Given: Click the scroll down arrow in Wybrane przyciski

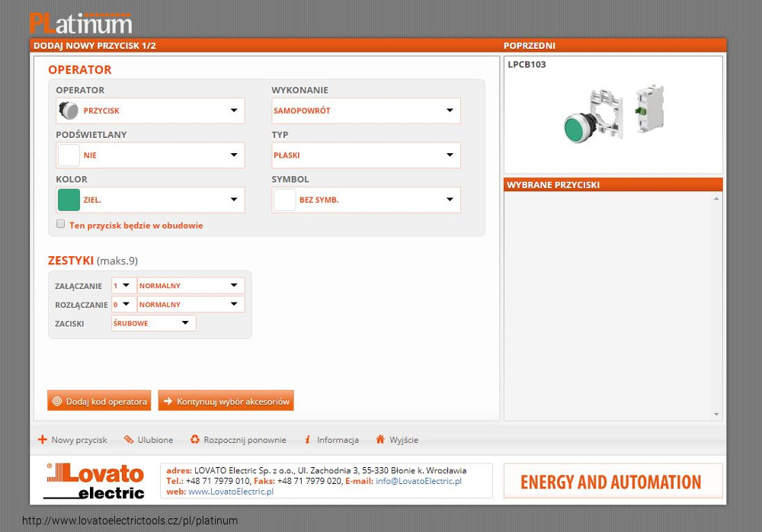Looking at the screenshot, I should pyautogui.click(x=716, y=414).
